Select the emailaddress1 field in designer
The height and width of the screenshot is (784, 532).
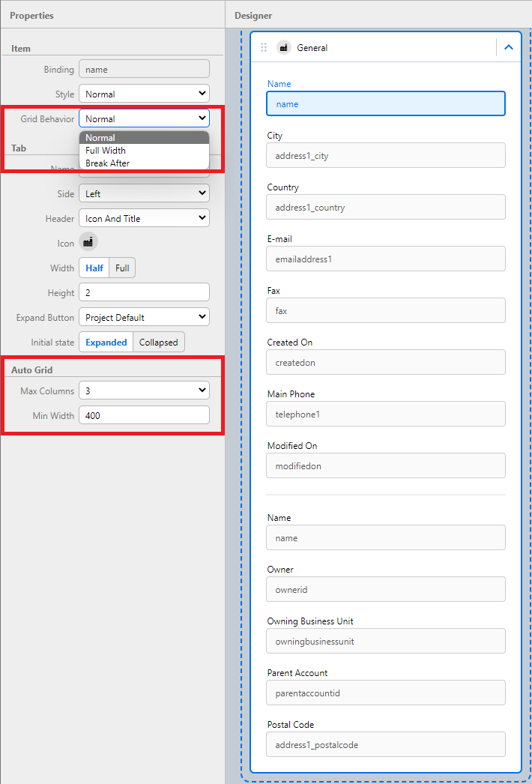pyautogui.click(x=385, y=259)
